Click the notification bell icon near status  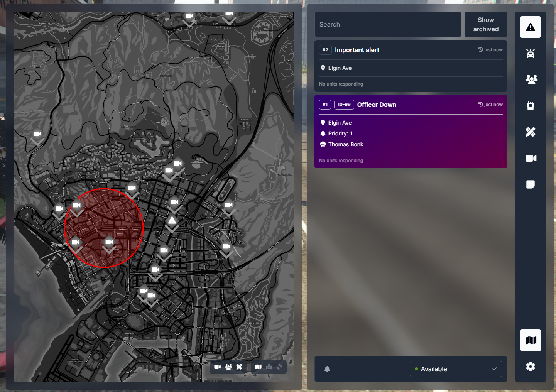click(x=327, y=369)
